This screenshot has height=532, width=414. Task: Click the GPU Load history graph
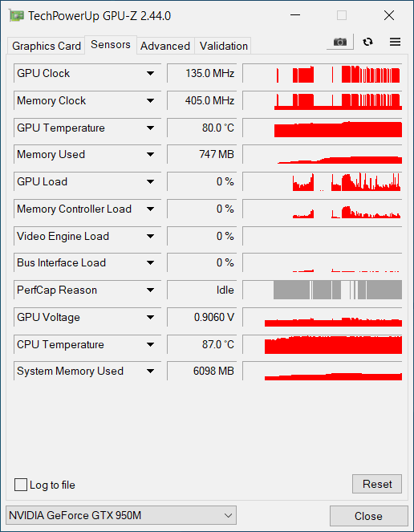click(x=323, y=181)
